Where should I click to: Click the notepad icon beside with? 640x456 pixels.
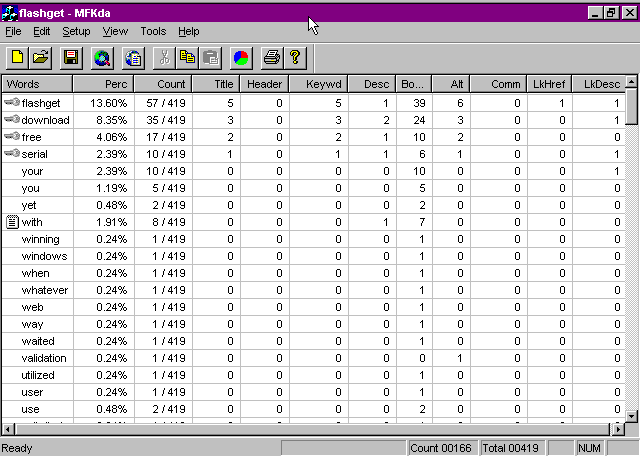[x=12, y=222]
